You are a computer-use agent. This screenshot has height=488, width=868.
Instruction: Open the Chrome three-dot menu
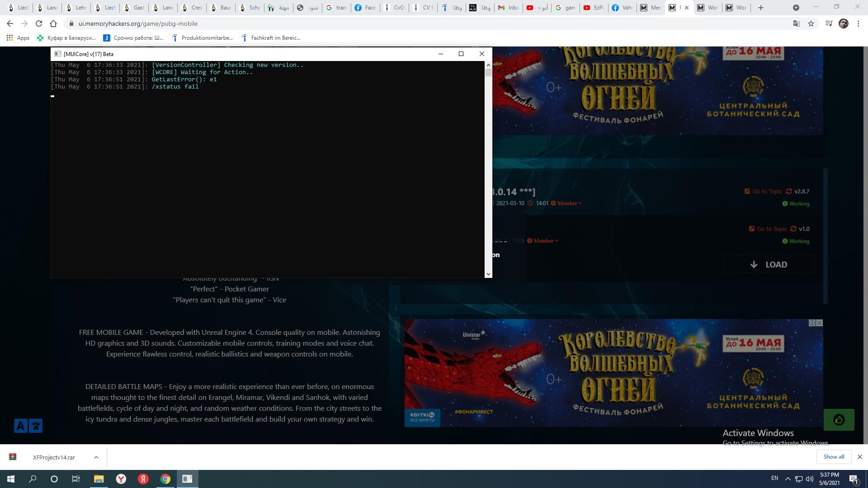[858, 23]
